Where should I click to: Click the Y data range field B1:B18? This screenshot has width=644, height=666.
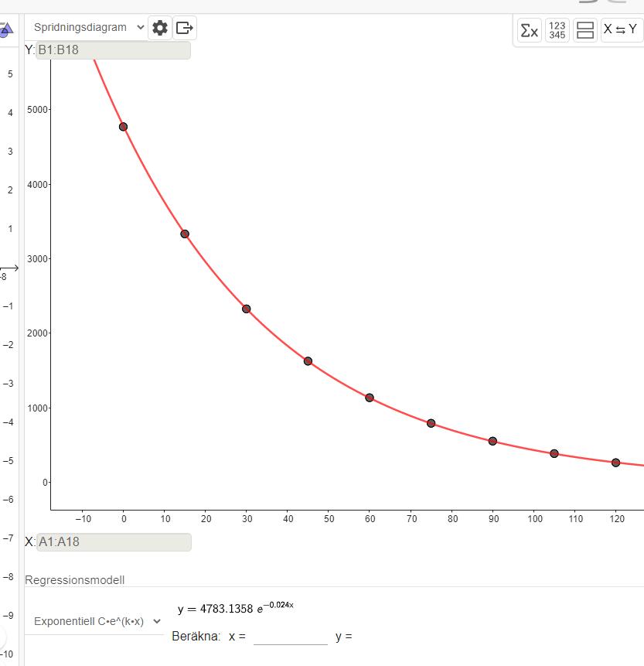tap(113, 50)
